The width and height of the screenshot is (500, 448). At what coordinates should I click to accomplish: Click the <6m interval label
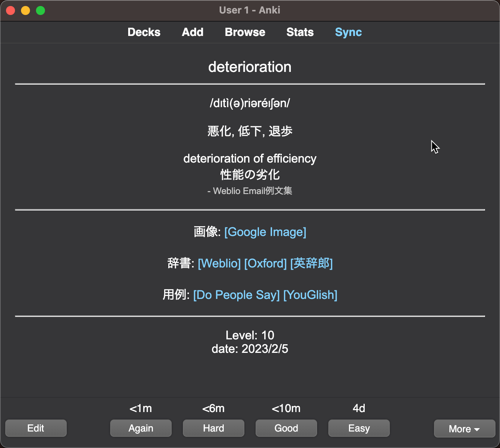(x=214, y=408)
